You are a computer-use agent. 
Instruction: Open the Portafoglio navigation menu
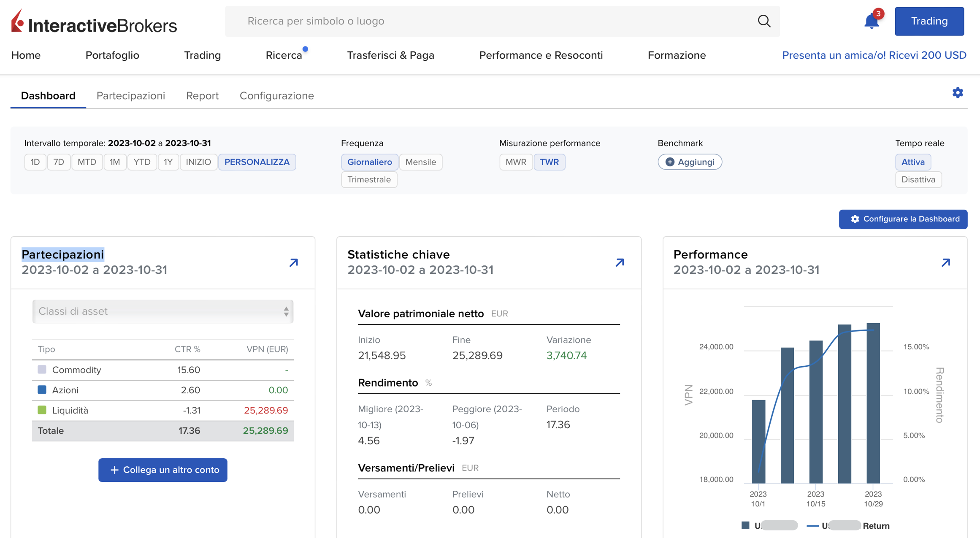coord(112,55)
